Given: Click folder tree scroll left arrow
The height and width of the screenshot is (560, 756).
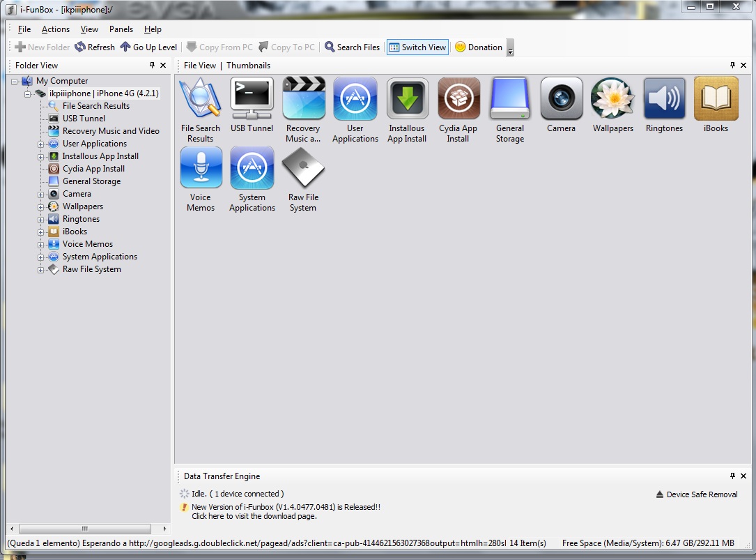Looking at the screenshot, I should click(x=12, y=529).
